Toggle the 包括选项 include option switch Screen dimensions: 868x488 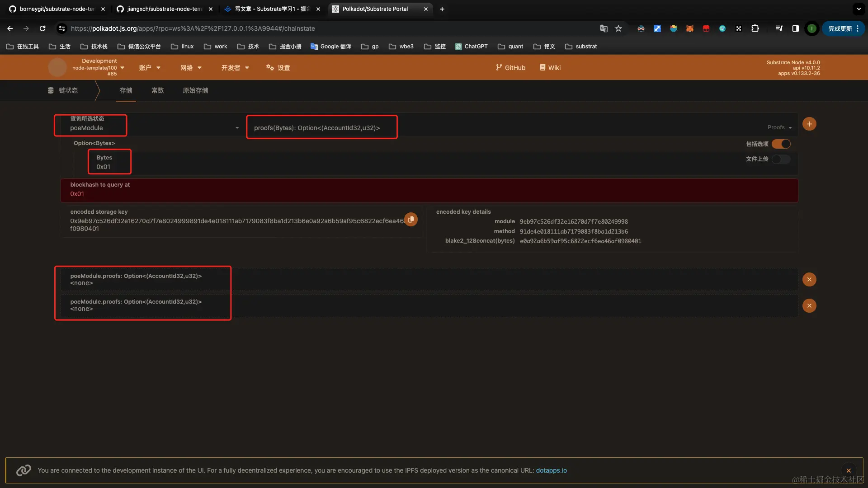781,144
